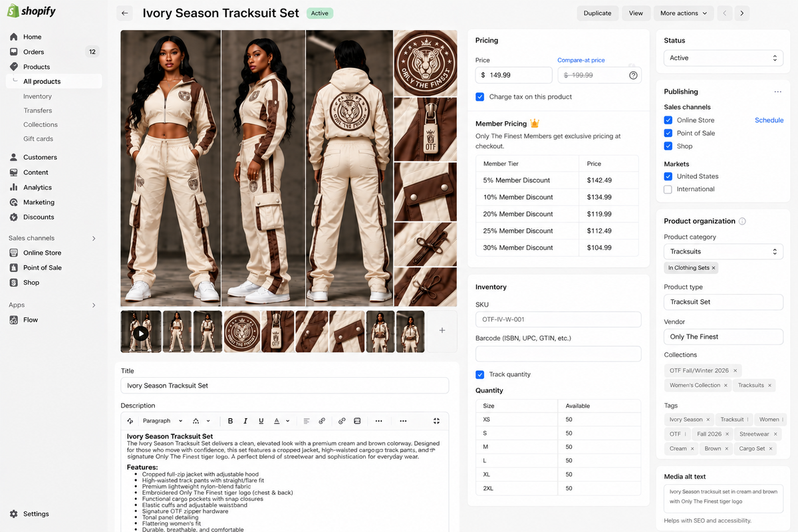
Task: Click the text alignment icon in the editor toolbar
Action: (307, 421)
